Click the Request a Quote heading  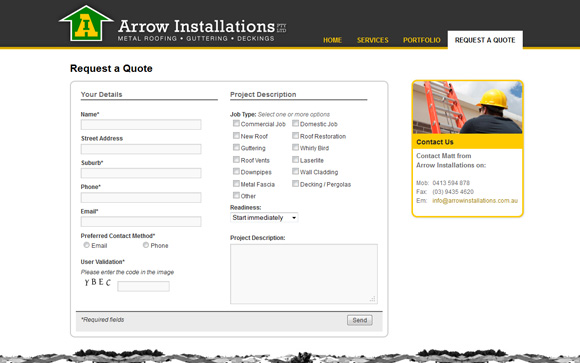point(111,68)
